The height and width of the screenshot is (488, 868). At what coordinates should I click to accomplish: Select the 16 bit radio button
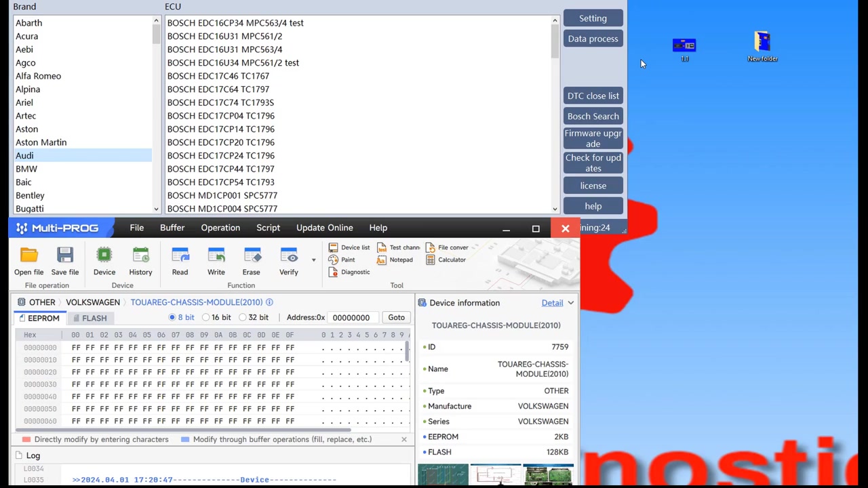click(206, 317)
